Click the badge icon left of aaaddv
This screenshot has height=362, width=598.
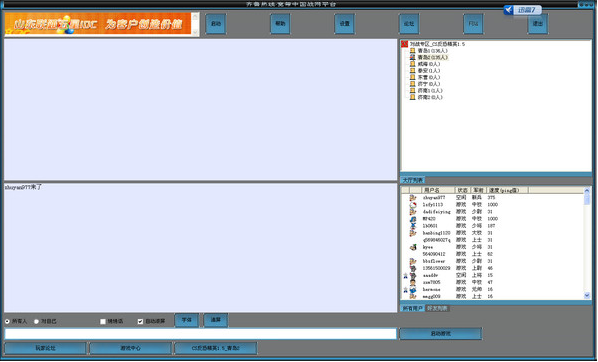point(405,275)
